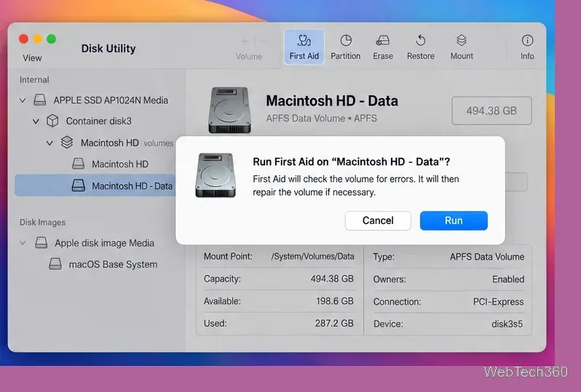Open the Partition tool in toolbar
The image size is (581, 392).
345,47
